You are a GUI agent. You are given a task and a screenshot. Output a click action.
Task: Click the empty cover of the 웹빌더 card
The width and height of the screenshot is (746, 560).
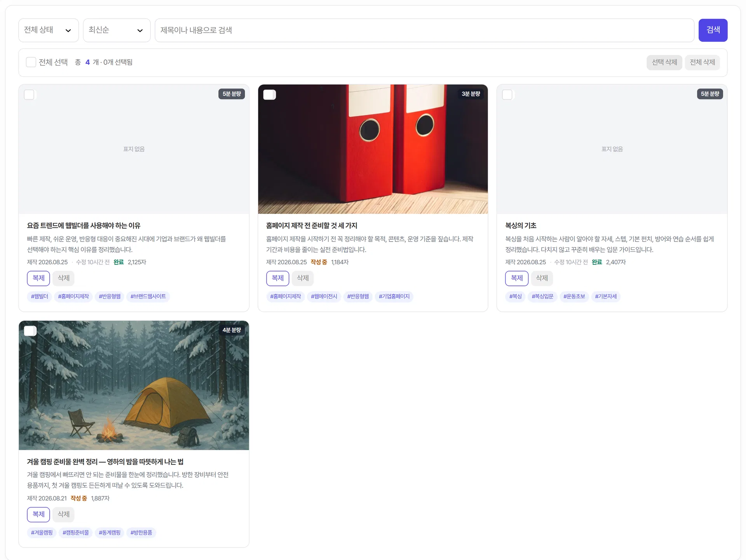[x=134, y=149]
